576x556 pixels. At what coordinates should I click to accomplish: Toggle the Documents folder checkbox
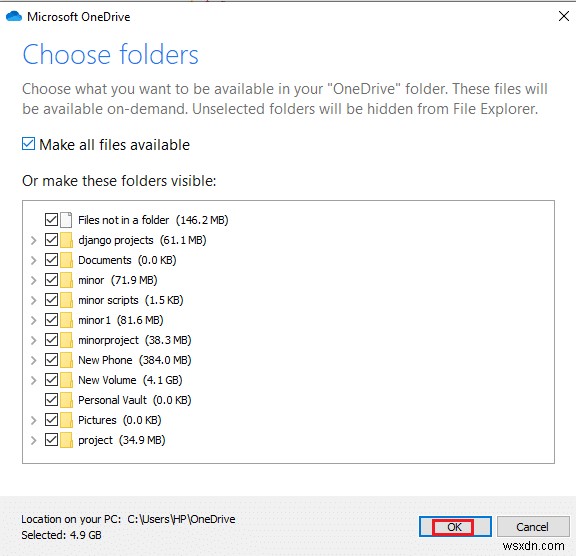point(51,260)
